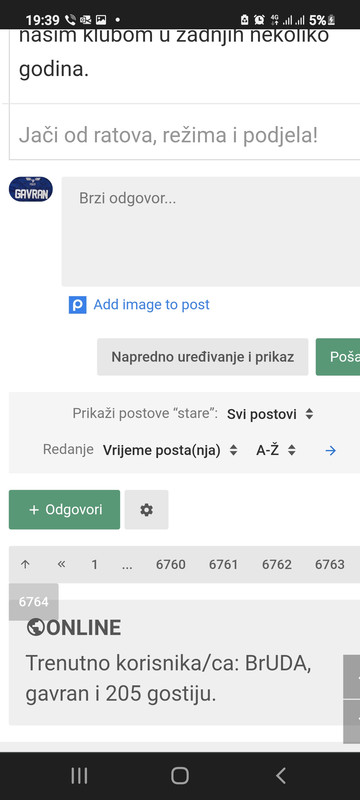Focus the Brzi odgovor reply box
360x800 pixels.
(211, 232)
